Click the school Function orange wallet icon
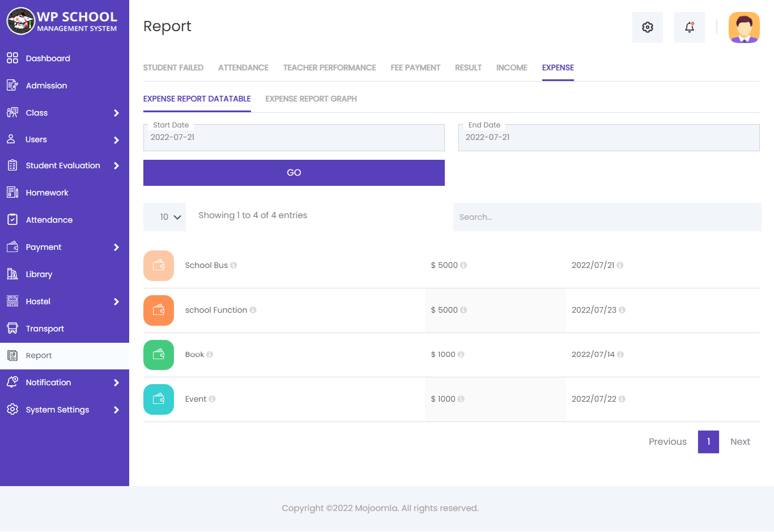Image resolution: width=774 pixels, height=532 pixels. point(159,310)
